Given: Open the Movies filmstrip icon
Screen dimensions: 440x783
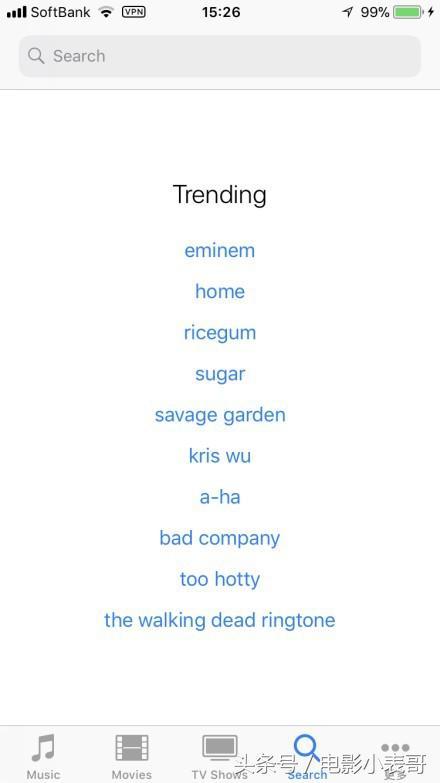Looking at the screenshot, I should pos(132,748).
